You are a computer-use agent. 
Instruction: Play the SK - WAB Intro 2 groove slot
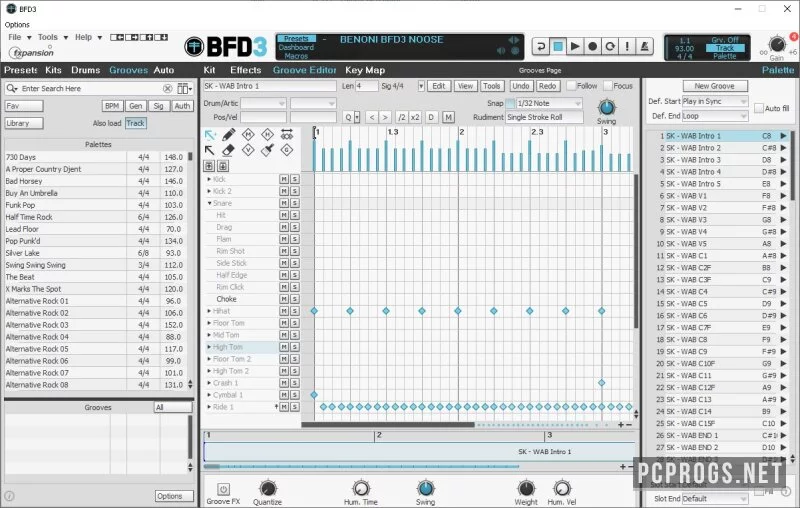coord(783,148)
